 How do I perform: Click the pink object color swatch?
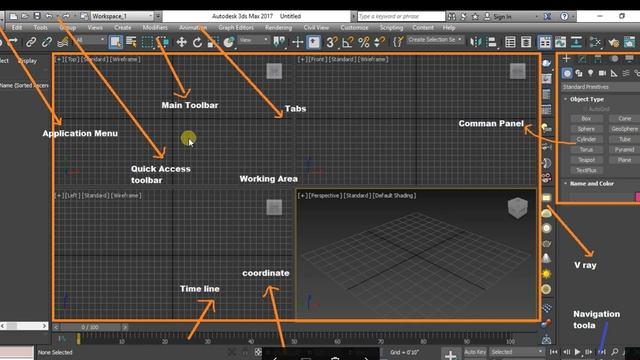[x=638, y=197]
